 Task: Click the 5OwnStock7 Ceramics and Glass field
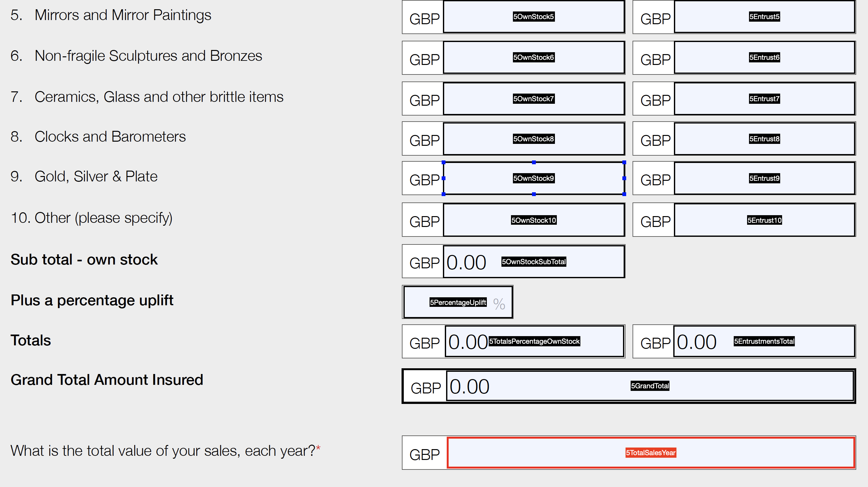point(533,99)
